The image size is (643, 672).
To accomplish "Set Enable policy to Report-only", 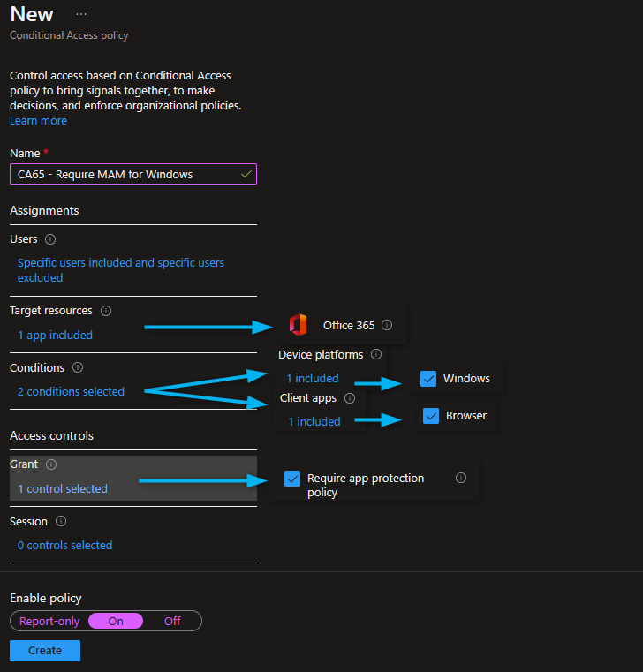I will [x=49, y=621].
